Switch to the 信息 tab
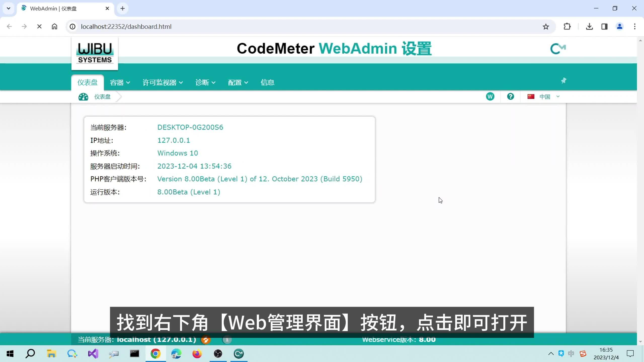Image resolution: width=644 pixels, height=362 pixels. (267, 82)
